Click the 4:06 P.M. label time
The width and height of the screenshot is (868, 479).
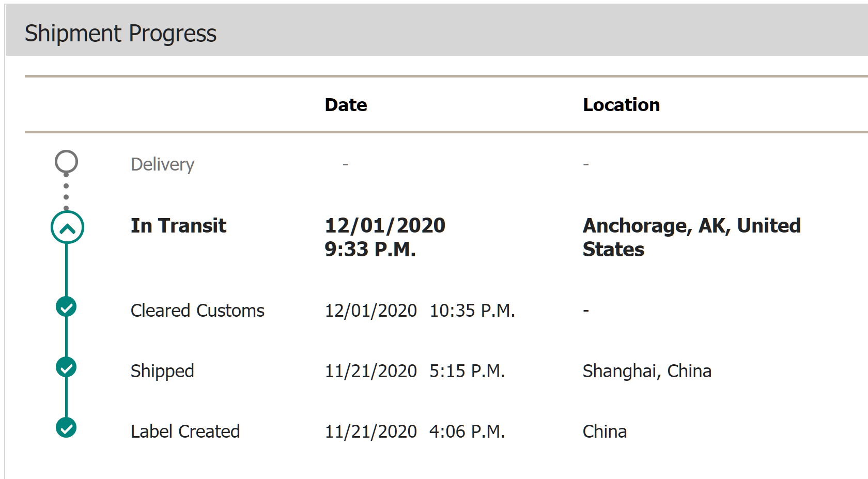coord(467,431)
